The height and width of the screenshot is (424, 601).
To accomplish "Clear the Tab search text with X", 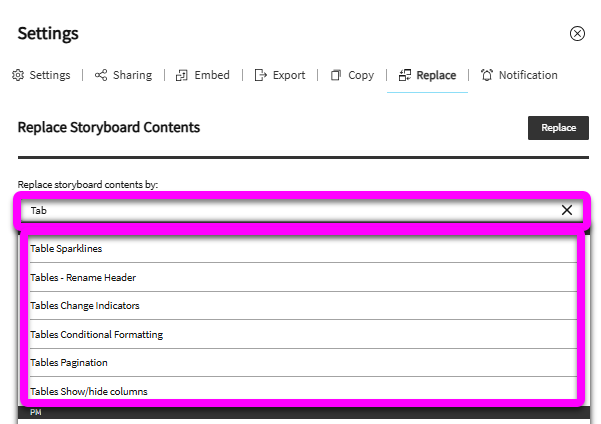I will point(567,210).
